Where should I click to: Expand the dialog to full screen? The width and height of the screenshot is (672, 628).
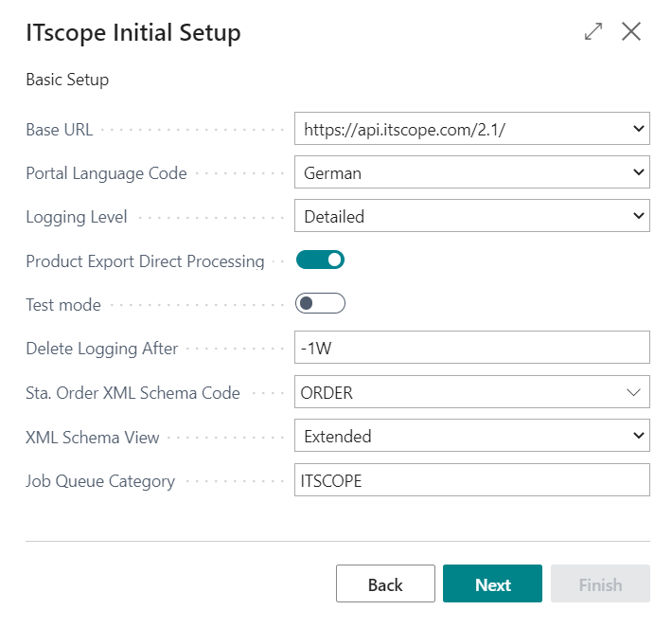pos(593,32)
